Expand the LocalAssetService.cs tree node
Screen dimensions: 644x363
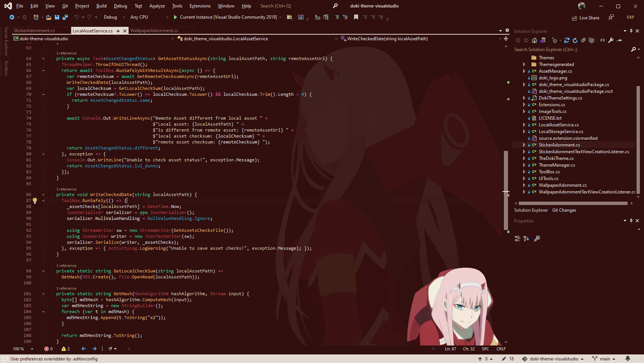pyautogui.click(x=524, y=125)
